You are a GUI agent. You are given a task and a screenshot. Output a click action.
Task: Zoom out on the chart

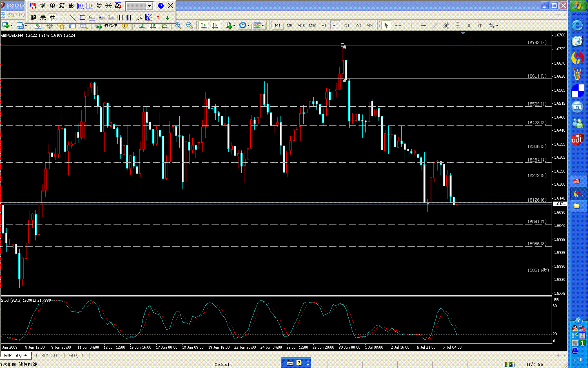(189, 25)
